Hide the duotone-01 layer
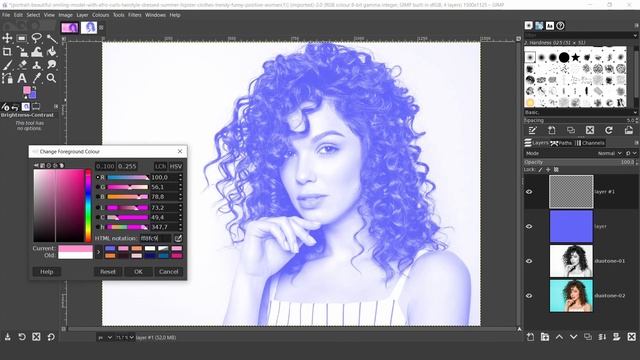Image resolution: width=640 pixels, height=360 pixels. tap(529, 261)
